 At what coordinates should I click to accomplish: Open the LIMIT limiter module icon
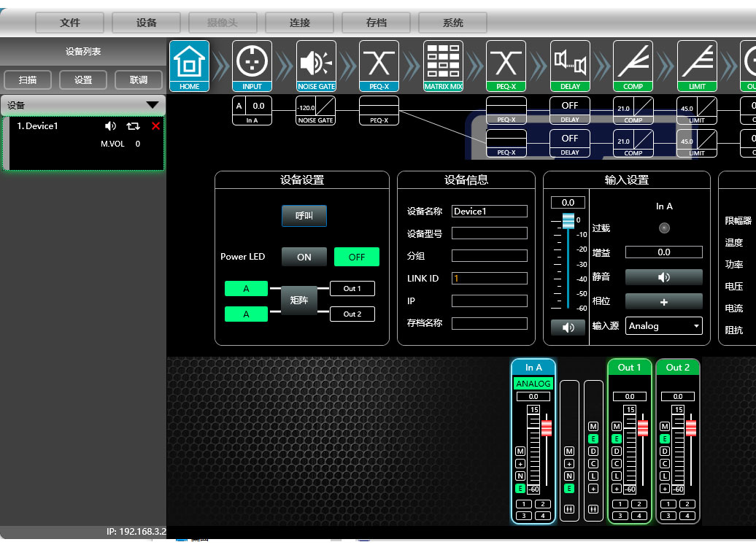click(x=697, y=66)
